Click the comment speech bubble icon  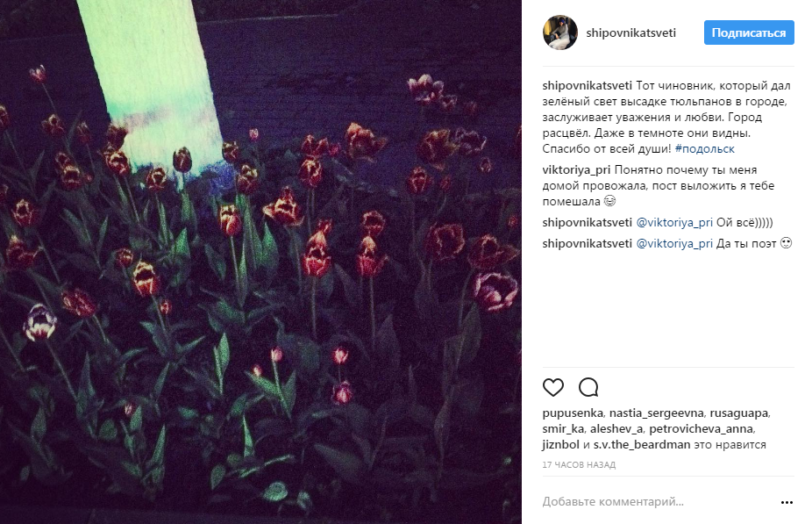[588, 387]
